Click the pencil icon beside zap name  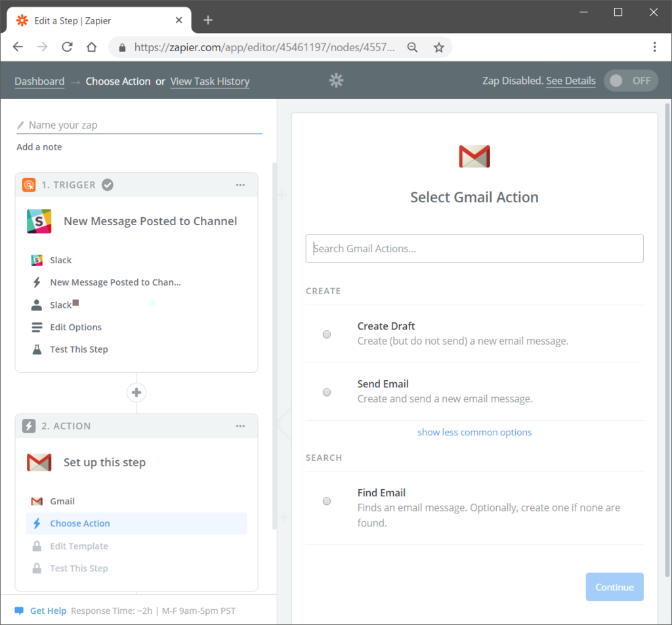click(x=20, y=125)
